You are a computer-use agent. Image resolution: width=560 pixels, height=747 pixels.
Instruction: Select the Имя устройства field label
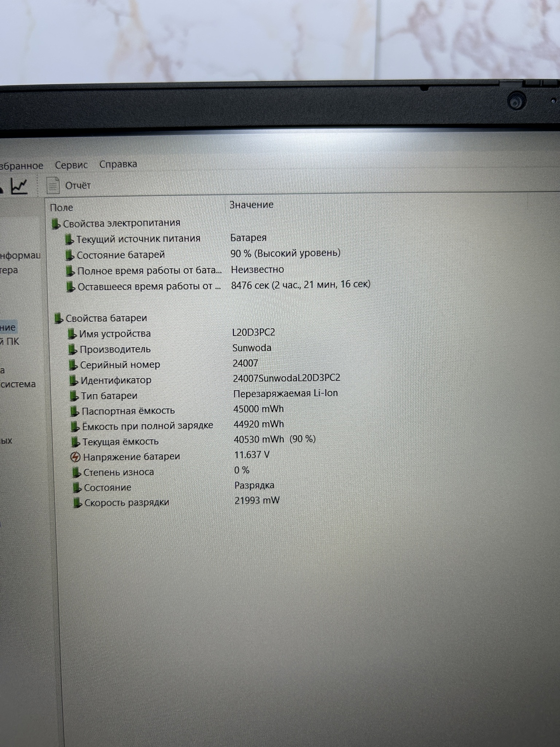tap(115, 334)
